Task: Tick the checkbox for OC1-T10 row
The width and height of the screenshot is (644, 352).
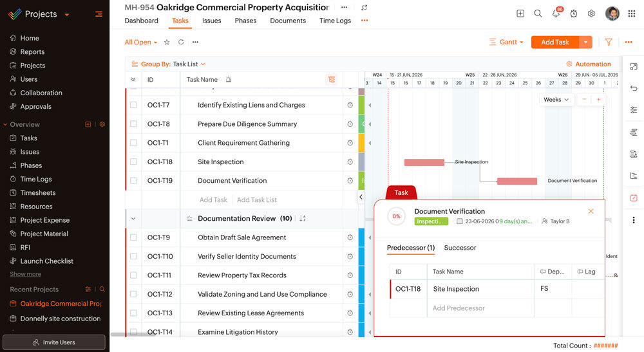Action: [133, 256]
